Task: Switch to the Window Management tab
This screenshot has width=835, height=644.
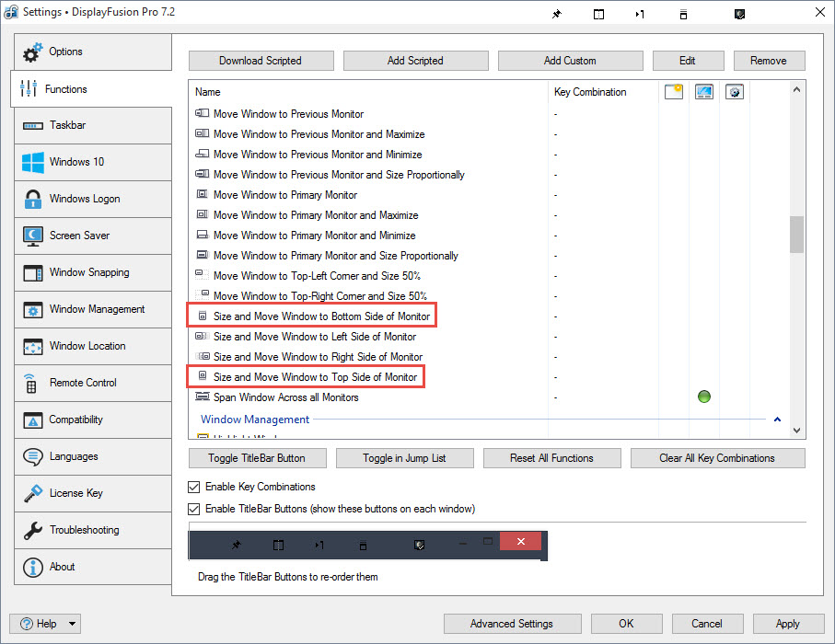Action: pyautogui.click(x=93, y=309)
